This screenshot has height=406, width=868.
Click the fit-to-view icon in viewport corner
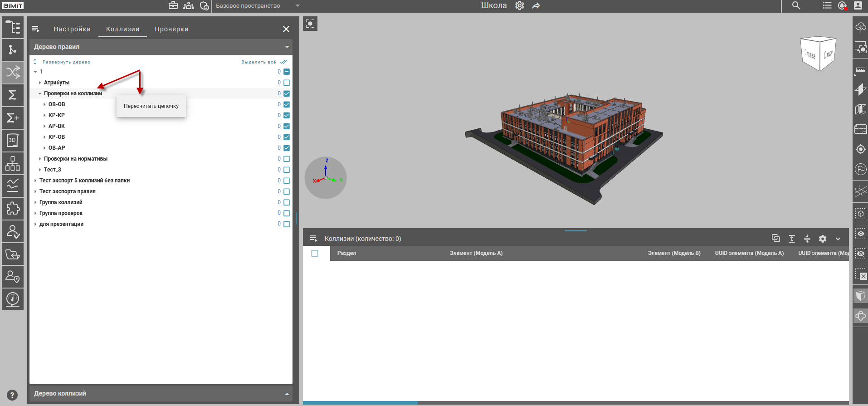coord(310,24)
